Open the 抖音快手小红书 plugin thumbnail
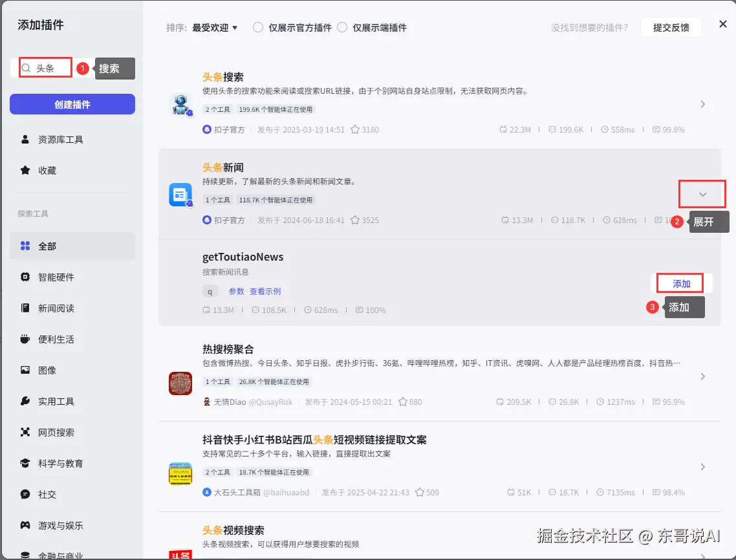 (x=180, y=473)
